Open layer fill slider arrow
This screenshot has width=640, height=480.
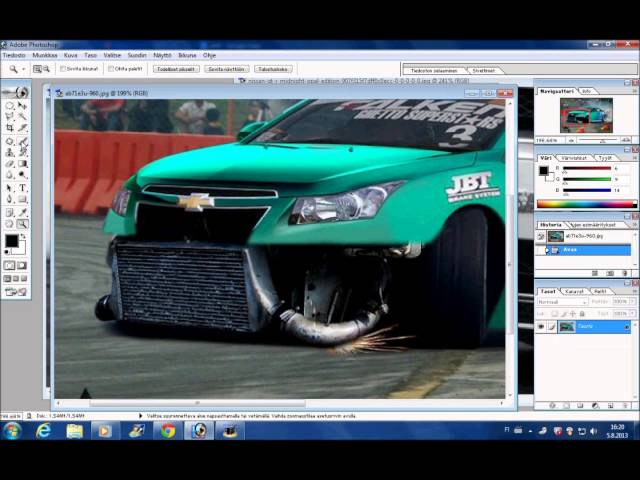632,313
